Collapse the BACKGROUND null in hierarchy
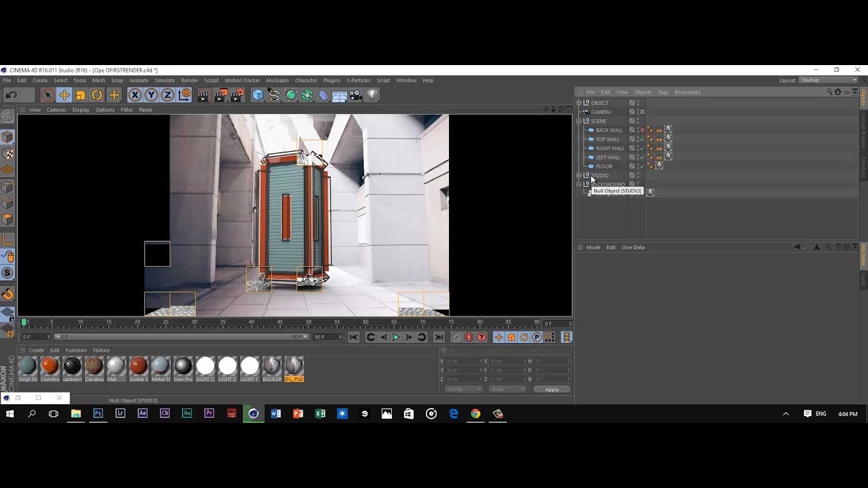Image resolution: width=868 pixels, height=488 pixels. [x=579, y=184]
